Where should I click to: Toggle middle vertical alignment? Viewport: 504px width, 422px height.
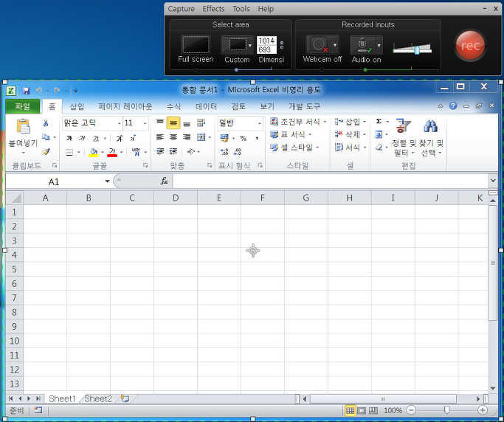173,122
